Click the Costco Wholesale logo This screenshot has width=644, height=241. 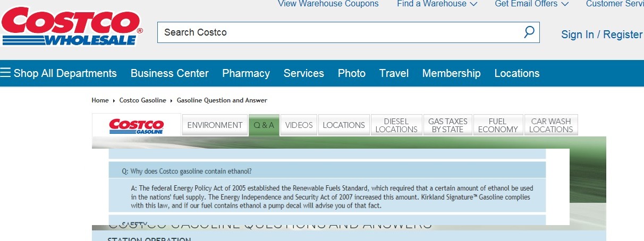[72, 27]
